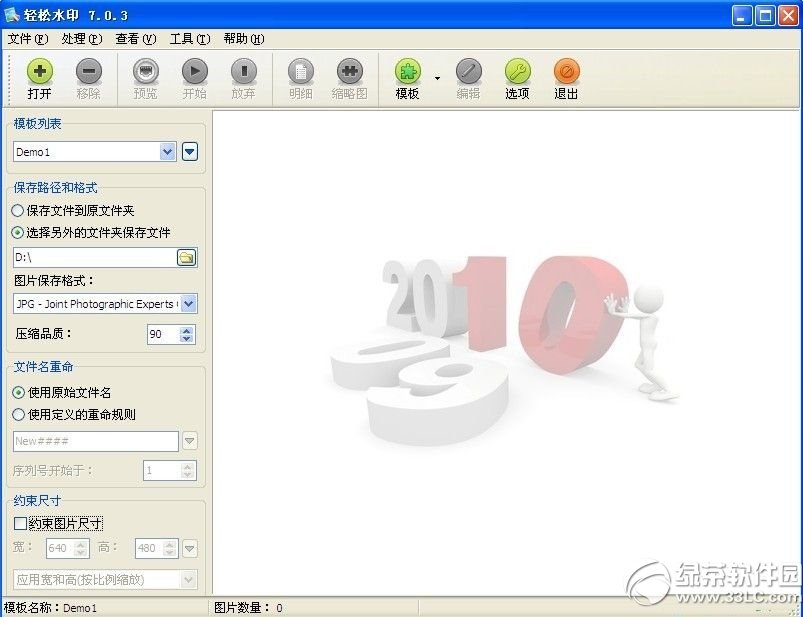Image resolution: width=803 pixels, height=617 pixels.
Task: Minimize the 轻松水印 window
Action: [741, 15]
